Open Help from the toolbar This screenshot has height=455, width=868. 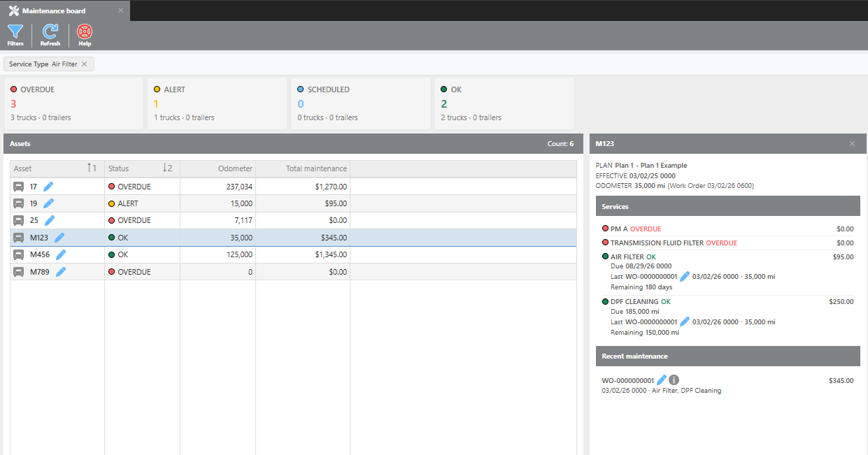(85, 34)
